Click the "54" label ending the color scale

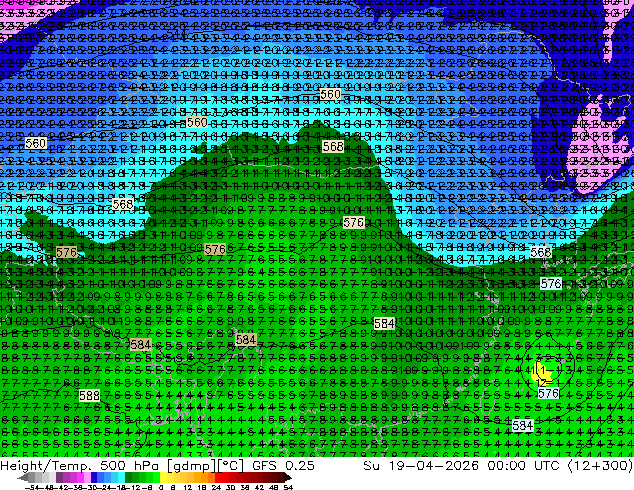[x=288, y=487]
